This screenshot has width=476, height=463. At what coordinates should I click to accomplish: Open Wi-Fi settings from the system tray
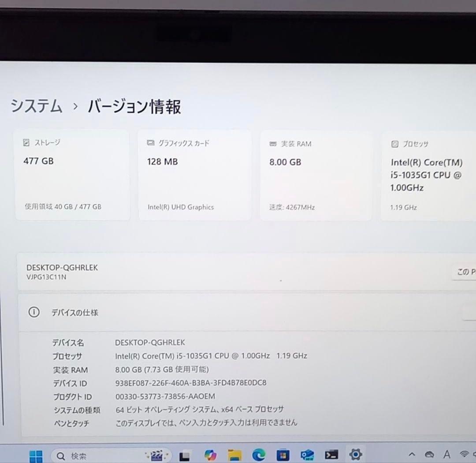pos(464,454)
